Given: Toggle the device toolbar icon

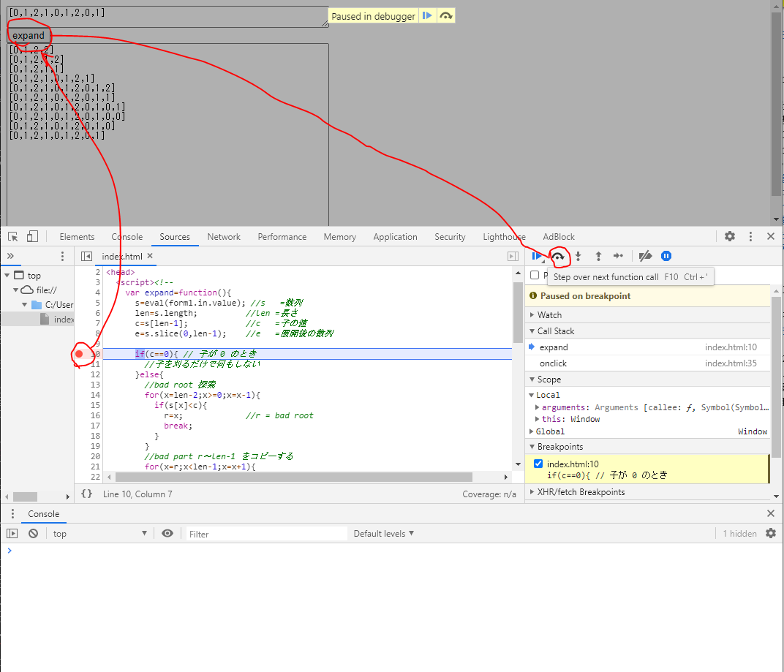Looking at the screenshot, I should click(x=32, y=237).
